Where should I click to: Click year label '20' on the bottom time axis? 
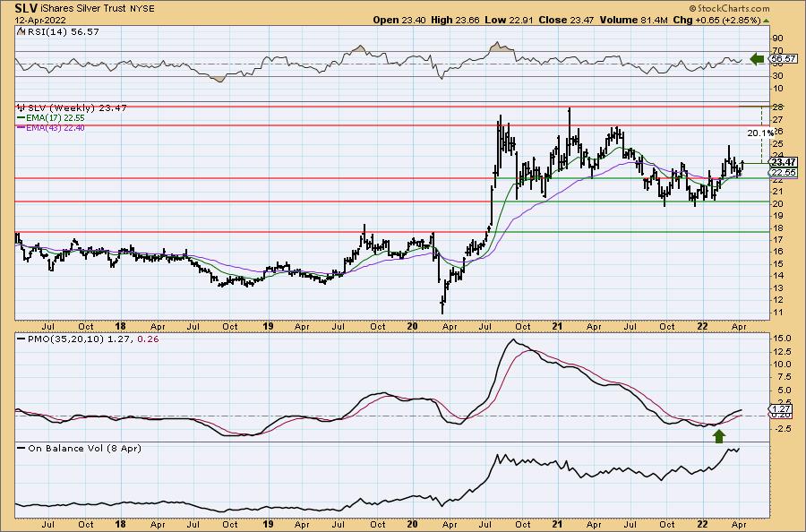(412, 525)
